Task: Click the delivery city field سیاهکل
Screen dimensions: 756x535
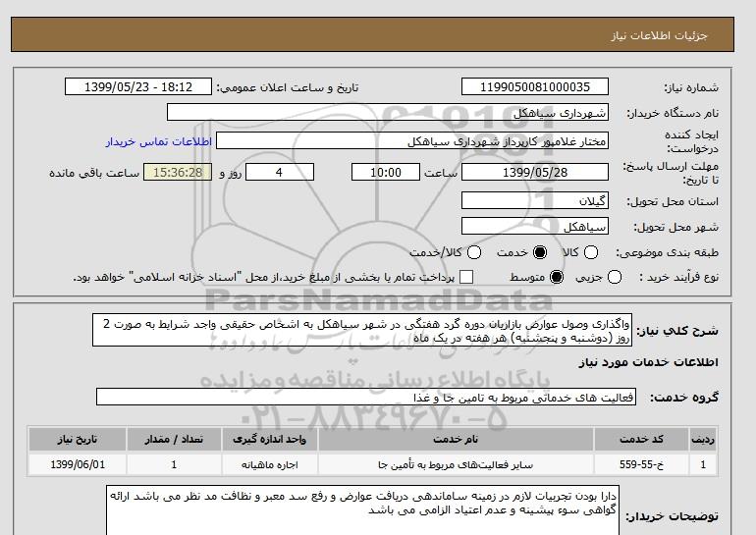Action: [x=535, y=226]
